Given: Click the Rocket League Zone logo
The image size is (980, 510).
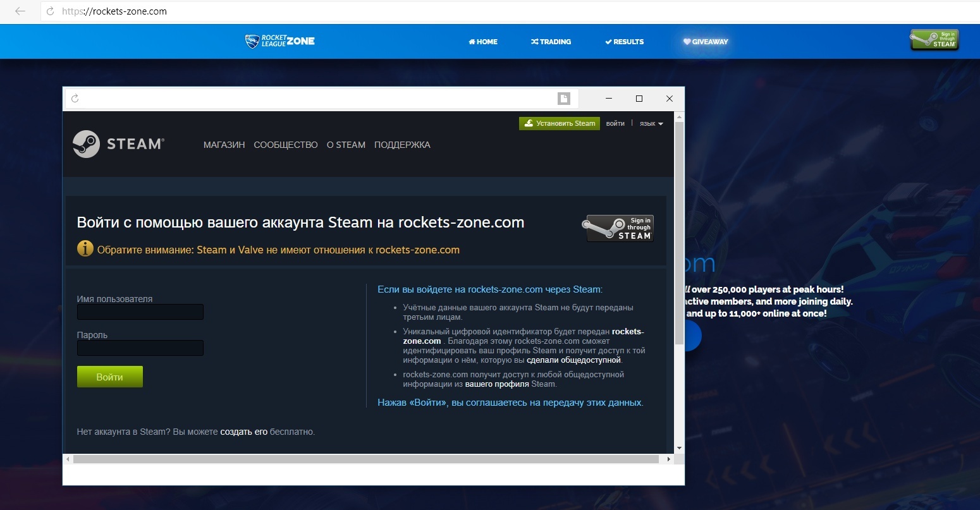Looking at the screenshot, I should (x=279, y=42).
